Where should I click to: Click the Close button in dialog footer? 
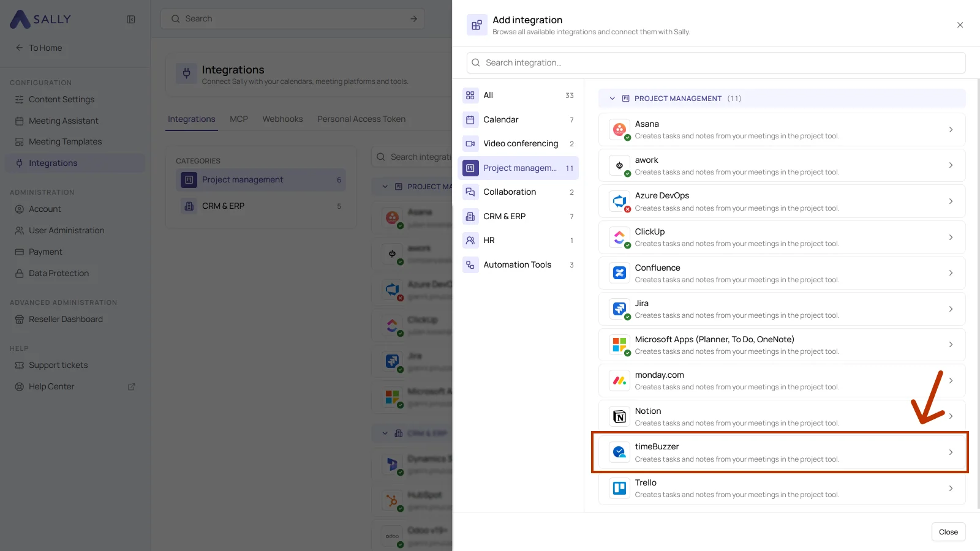click(948, 532)
